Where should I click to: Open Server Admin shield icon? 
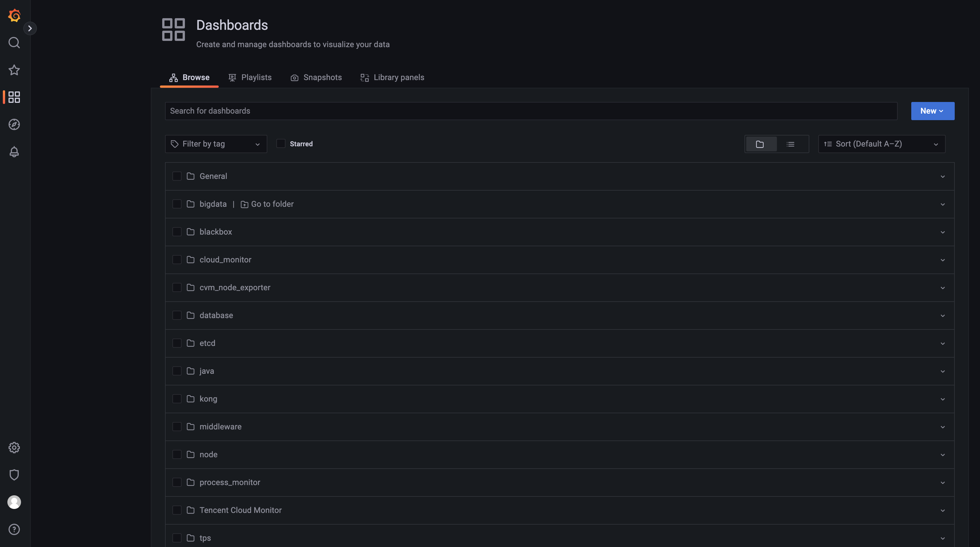(x=14, y=475)
